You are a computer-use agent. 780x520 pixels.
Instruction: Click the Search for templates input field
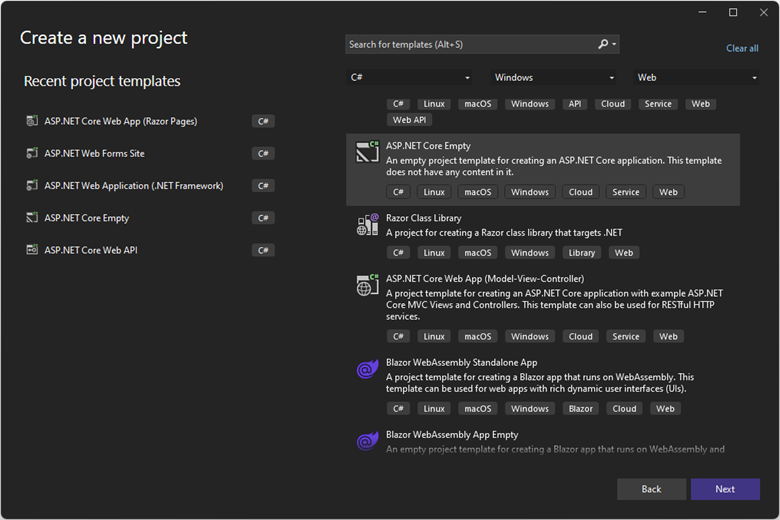tap(470, 44)
